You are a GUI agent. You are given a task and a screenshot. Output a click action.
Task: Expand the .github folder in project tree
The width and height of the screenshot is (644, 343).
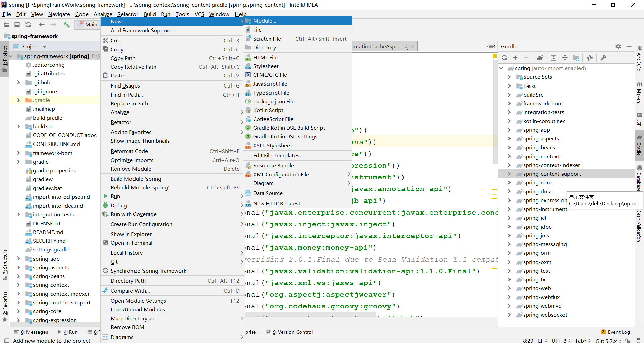pyautogui.click(x=18, y=82)
